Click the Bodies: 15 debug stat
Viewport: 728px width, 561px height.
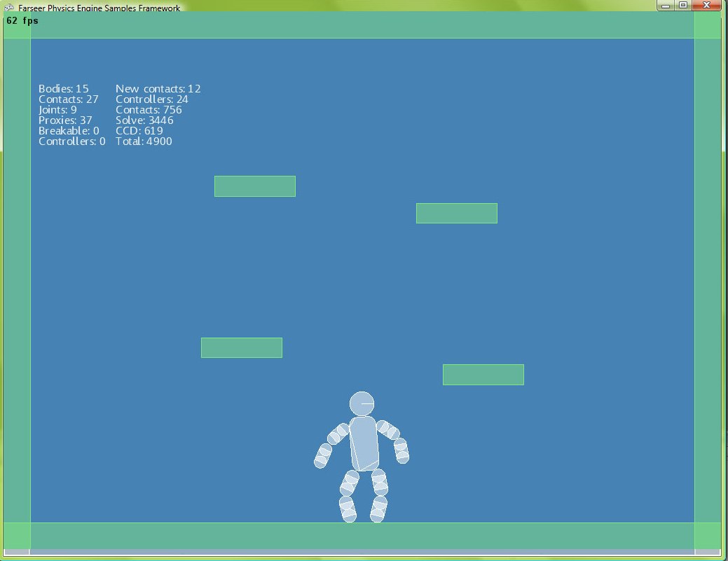(63, 89)
